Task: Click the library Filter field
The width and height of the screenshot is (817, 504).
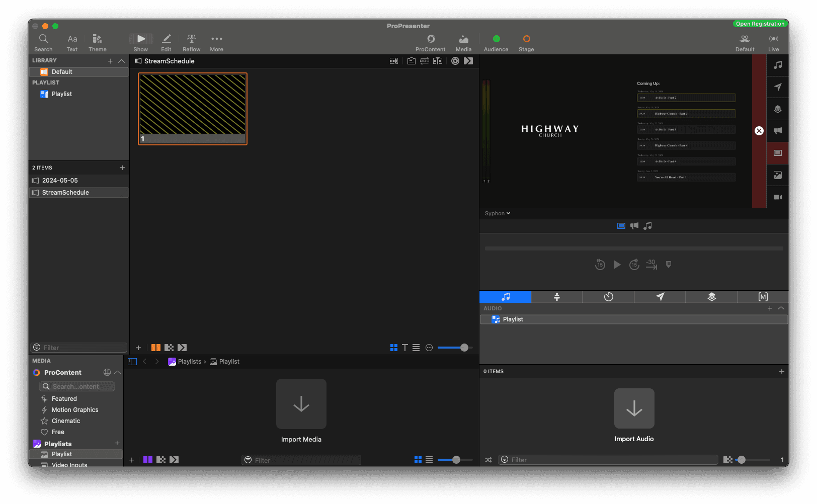Action: point(79,348)
